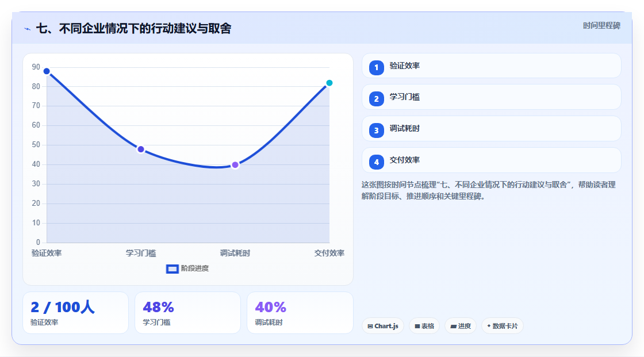Click the 学习门槛 data point at 48

tap(141, 149)
